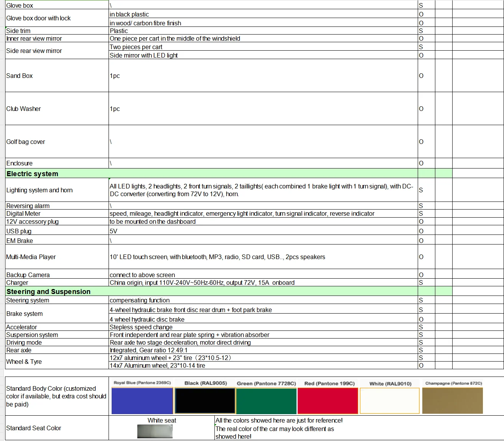The width and height of the screenshot is (504, 441).
Task: Click the White (RAL9010) color swatch
Action: click(390, 401)
